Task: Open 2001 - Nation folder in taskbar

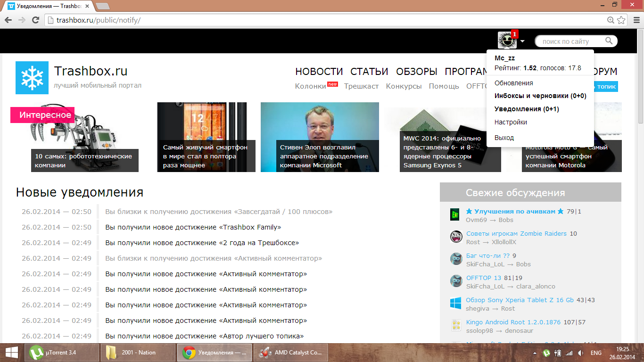Action: (x=138, y=352)
